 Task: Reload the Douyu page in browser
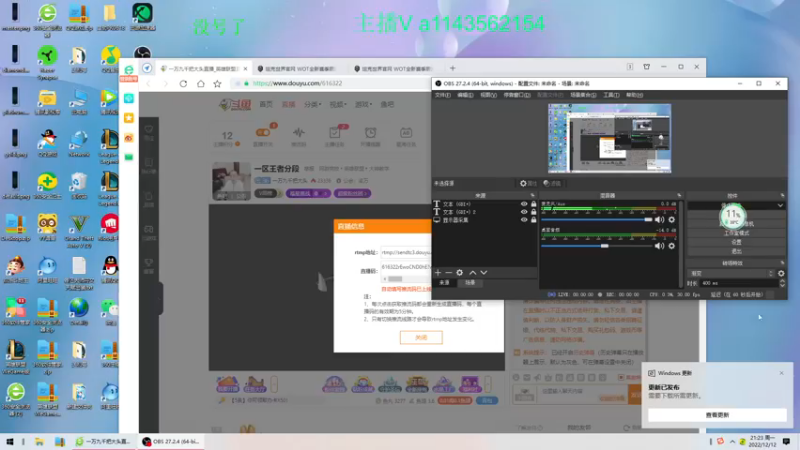[183, 84]
